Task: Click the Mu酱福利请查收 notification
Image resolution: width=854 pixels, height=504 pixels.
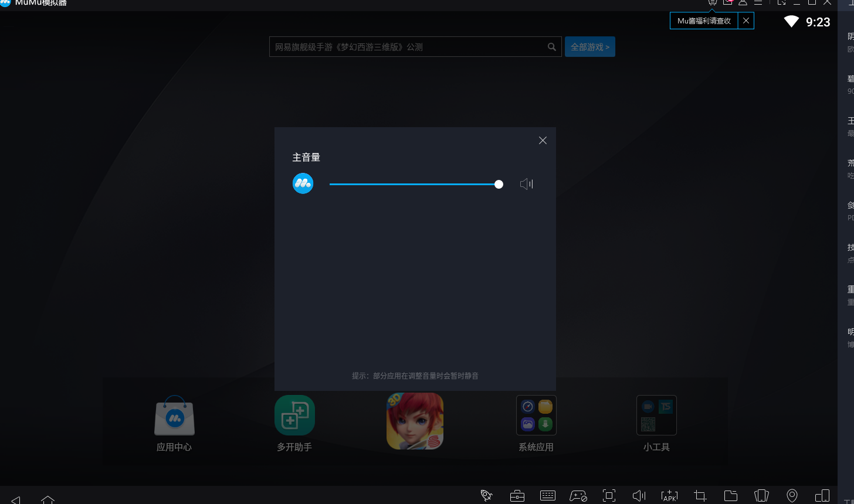Action: pos(704,21)
